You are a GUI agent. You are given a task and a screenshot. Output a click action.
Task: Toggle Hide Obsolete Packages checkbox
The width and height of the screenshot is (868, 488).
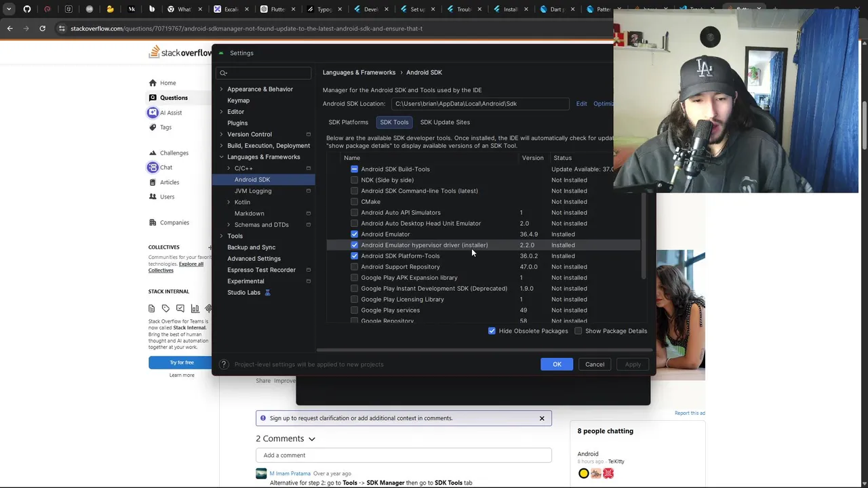(492, 331)
